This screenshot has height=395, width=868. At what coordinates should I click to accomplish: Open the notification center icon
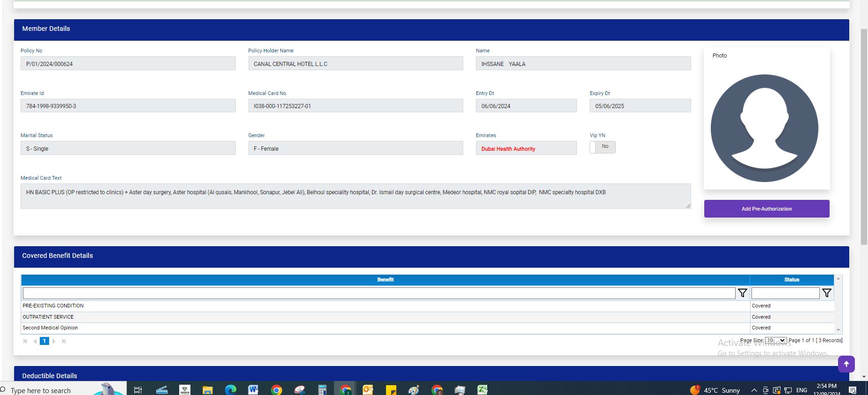[x=853, y=390]
